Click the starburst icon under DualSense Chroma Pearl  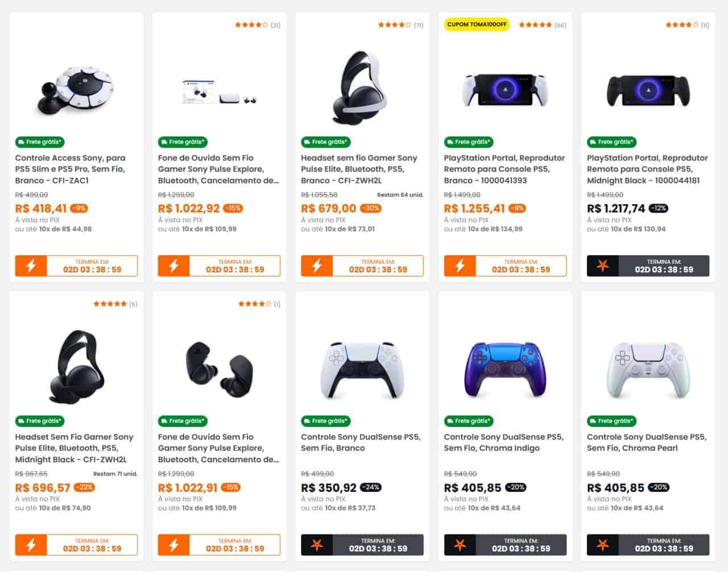tap(603, 545)
